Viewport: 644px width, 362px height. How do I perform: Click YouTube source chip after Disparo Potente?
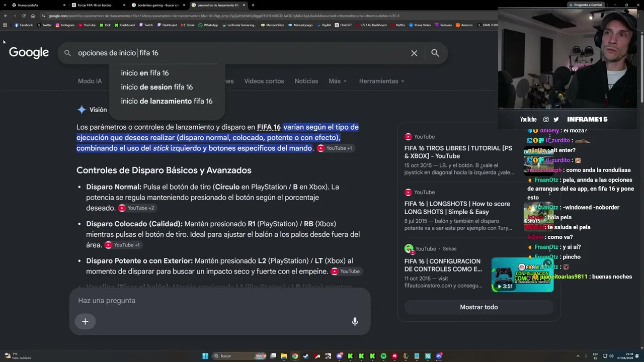[x=345, y=271]
